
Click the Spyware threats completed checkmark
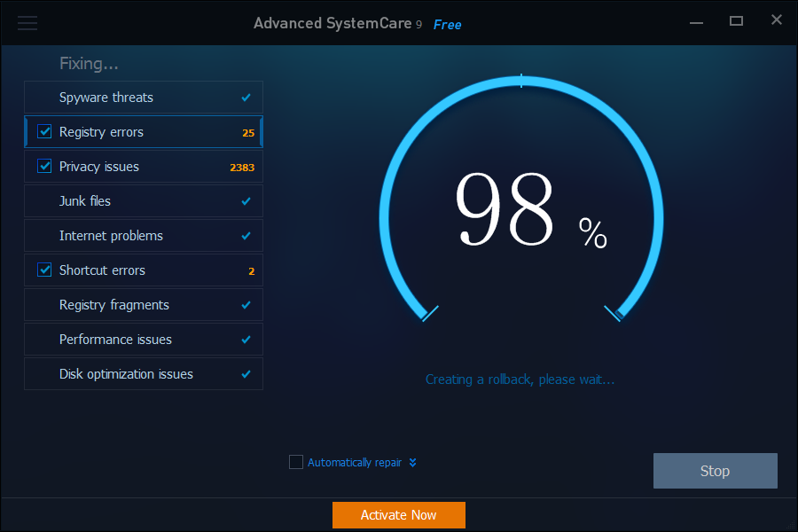pos(246,98)
